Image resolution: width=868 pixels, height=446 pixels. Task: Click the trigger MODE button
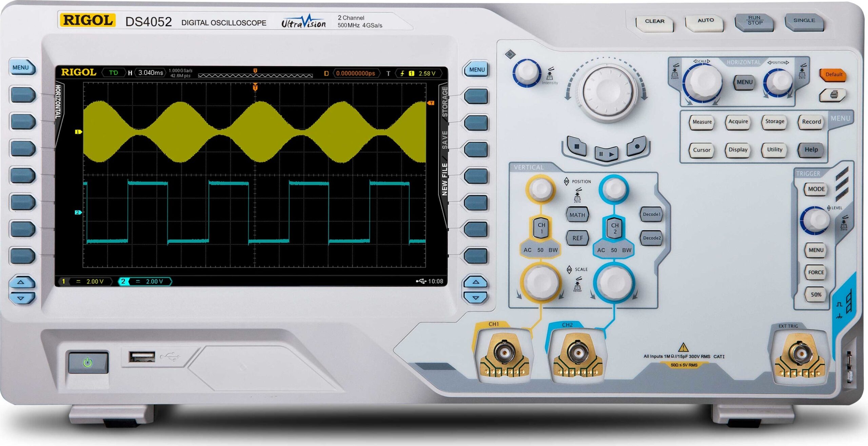pos(816,189)
